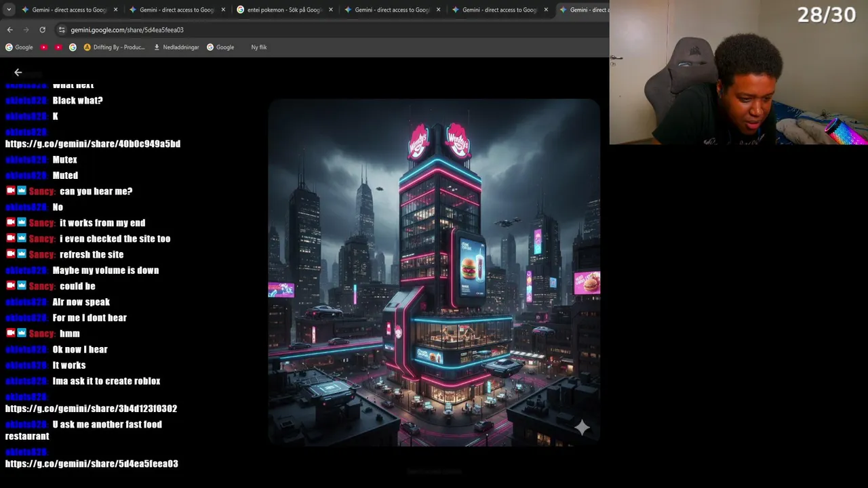Select chat message 'Muted'
This screenshot has width=868, height=488.
coord(65,175)
